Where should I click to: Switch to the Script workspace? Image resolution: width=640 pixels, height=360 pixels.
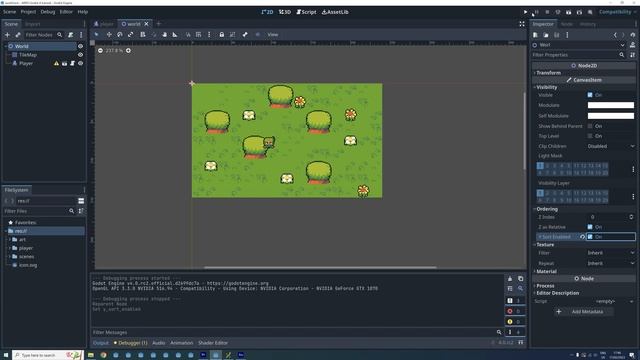pos(306,12)
